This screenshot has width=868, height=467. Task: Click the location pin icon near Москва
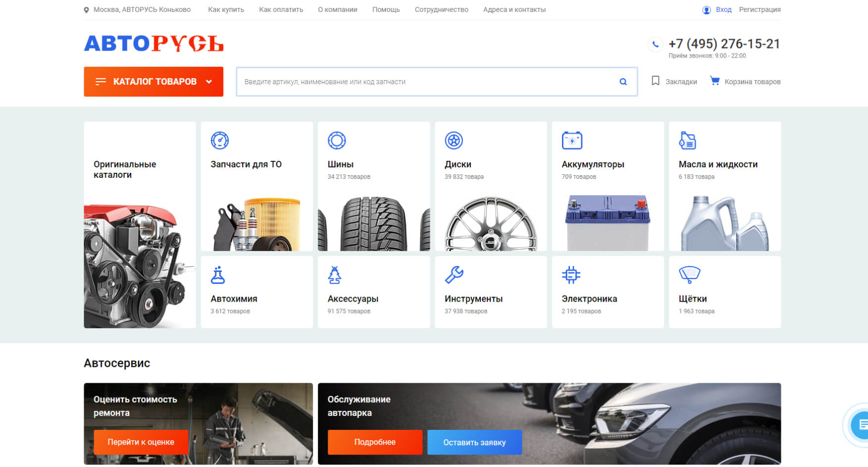(x=87, y=10)
